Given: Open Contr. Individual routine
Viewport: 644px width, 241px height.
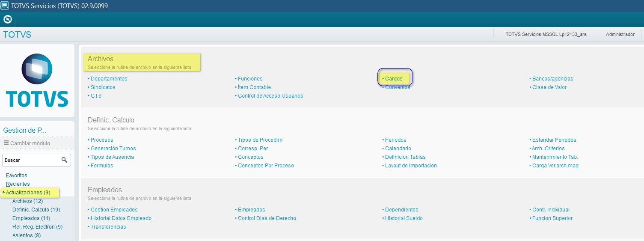Looking at the screenshot, I should [551, 210].
